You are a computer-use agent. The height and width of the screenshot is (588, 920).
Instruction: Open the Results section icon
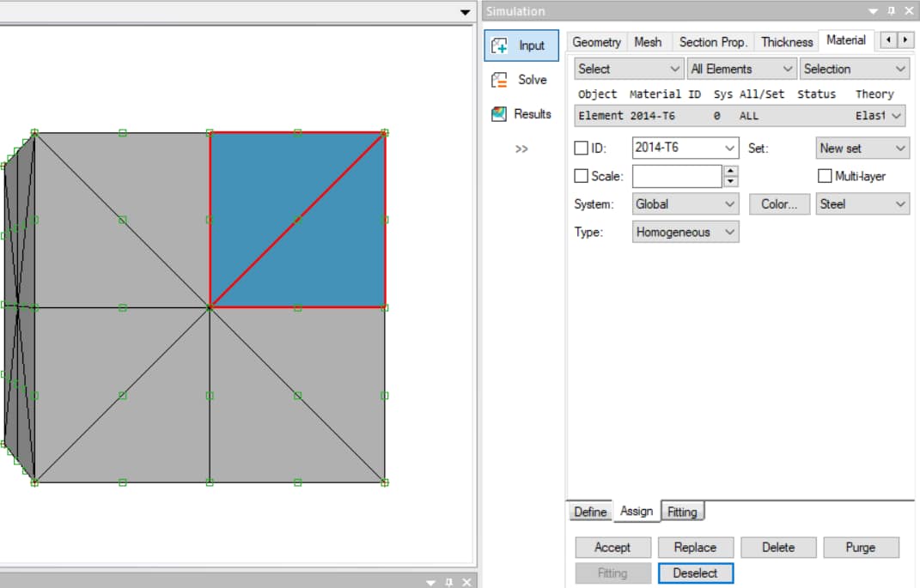[x=499, y=114]
